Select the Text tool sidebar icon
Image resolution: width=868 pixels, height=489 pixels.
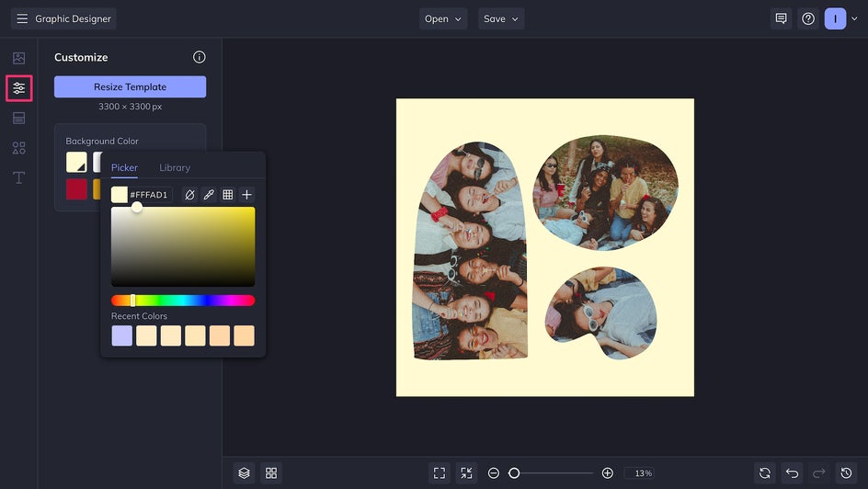point(18,177)
